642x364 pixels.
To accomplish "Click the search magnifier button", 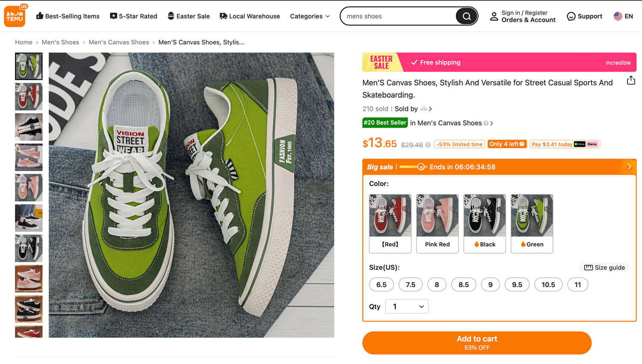I will [466, 16].
